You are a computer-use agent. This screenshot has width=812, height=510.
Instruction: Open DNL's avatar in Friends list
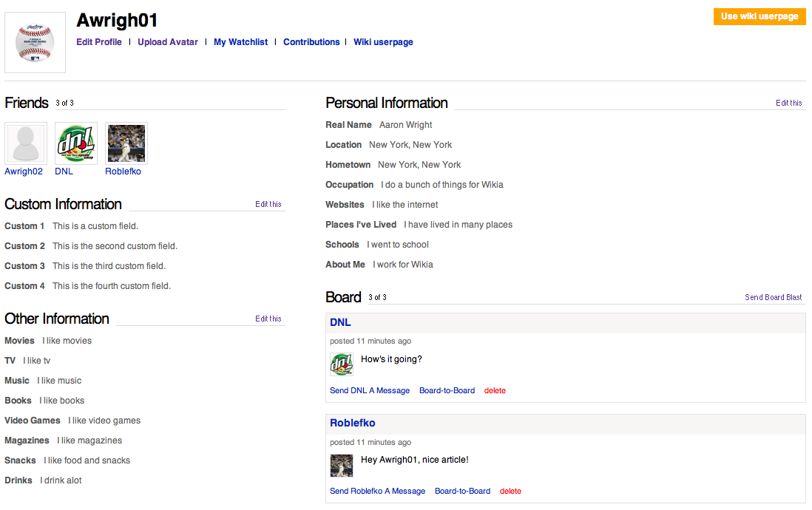click(76, 143)
